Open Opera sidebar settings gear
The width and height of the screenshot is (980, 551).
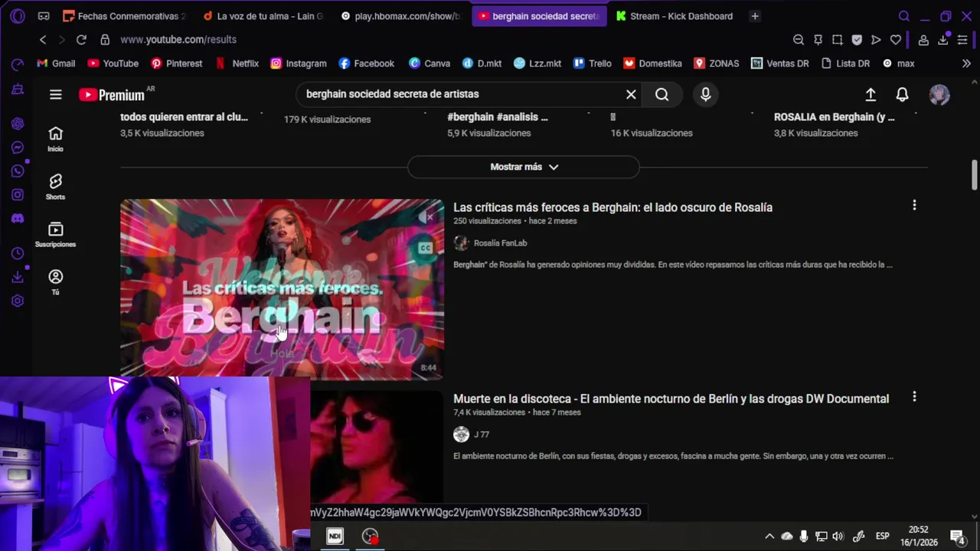tap(17, 301)
